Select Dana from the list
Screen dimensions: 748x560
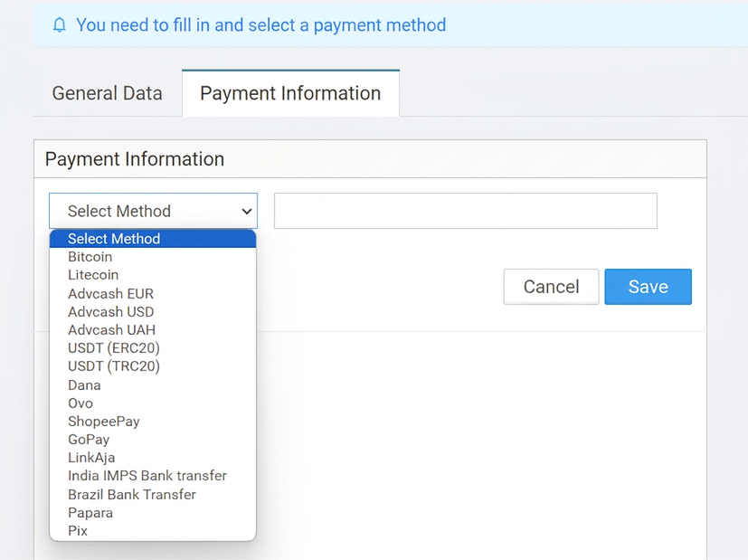[153, 384]
